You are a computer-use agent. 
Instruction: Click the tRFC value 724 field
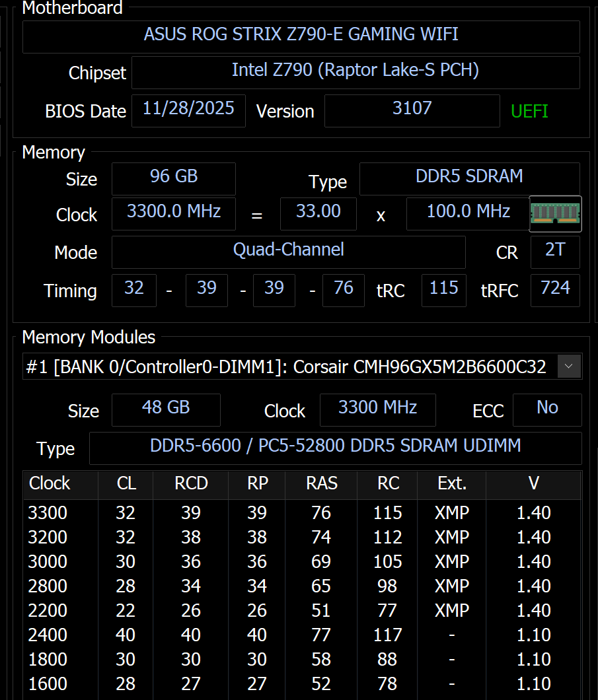pos(554,289)
